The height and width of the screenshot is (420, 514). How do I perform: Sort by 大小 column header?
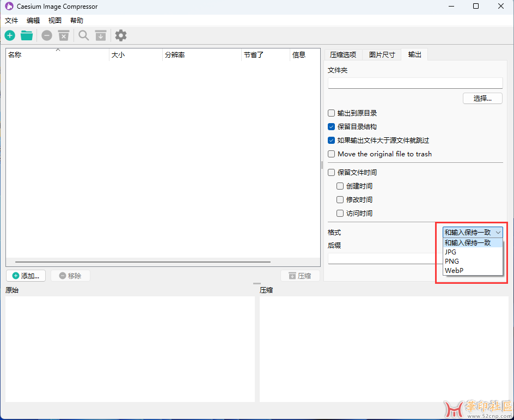[x=136, y=55]
